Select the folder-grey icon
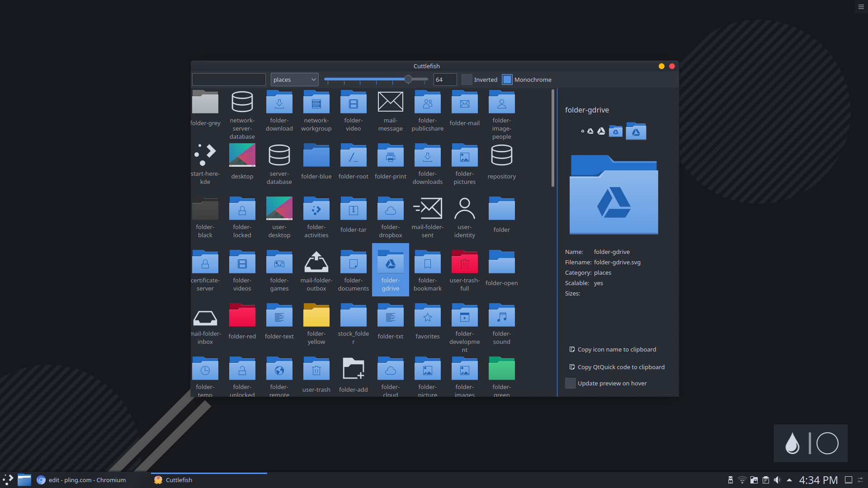Image resolution: width=868 pixels, height=488 pixels. click(x=205, y=102)
